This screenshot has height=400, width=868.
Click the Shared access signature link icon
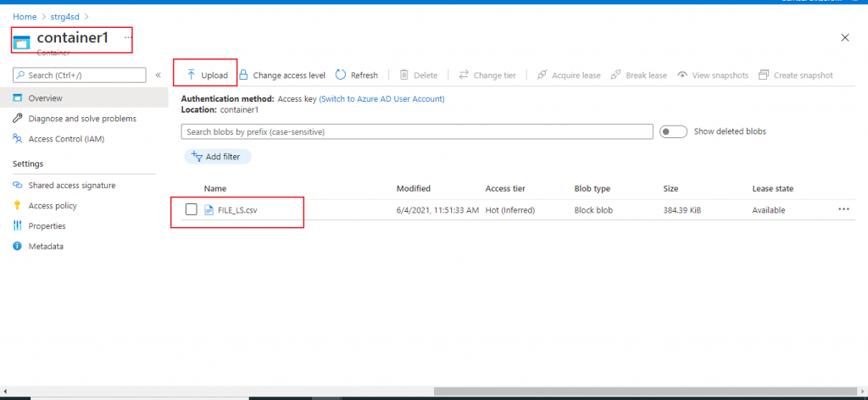tap(18, 186)
